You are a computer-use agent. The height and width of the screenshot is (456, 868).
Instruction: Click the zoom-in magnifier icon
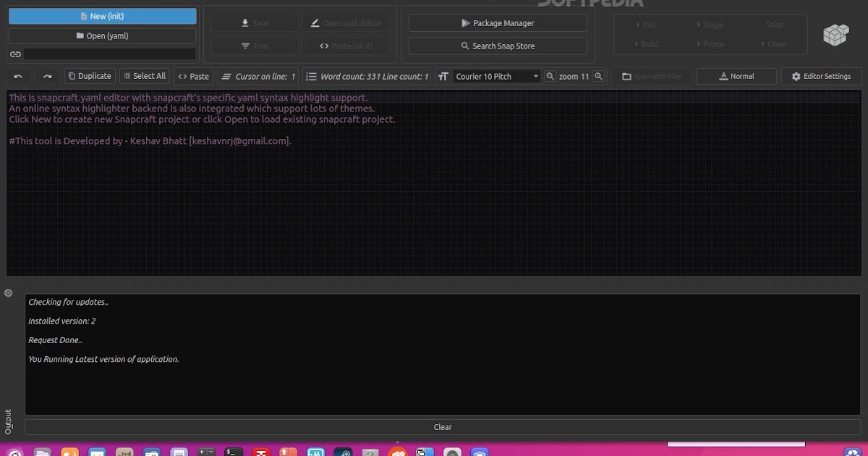pos(598,75)
